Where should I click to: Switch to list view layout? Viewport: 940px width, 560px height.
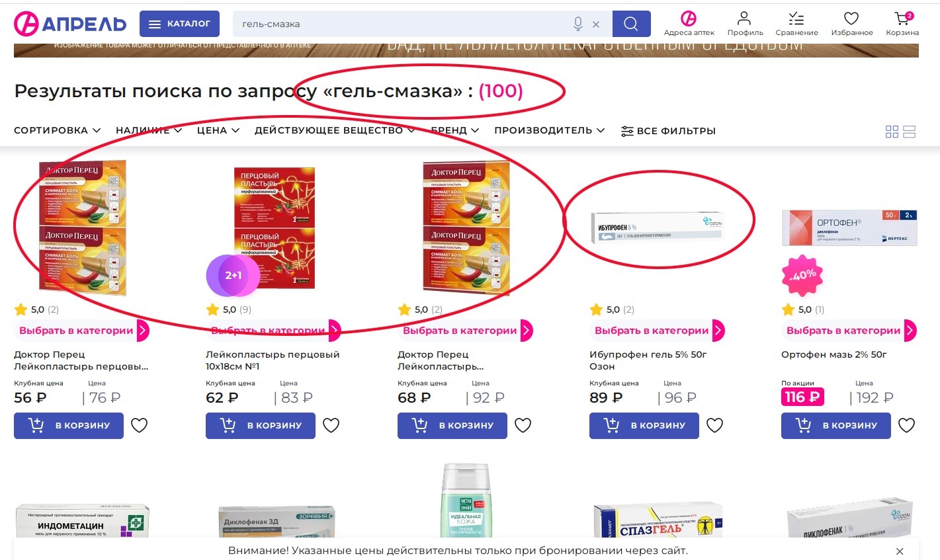point(909,132)
